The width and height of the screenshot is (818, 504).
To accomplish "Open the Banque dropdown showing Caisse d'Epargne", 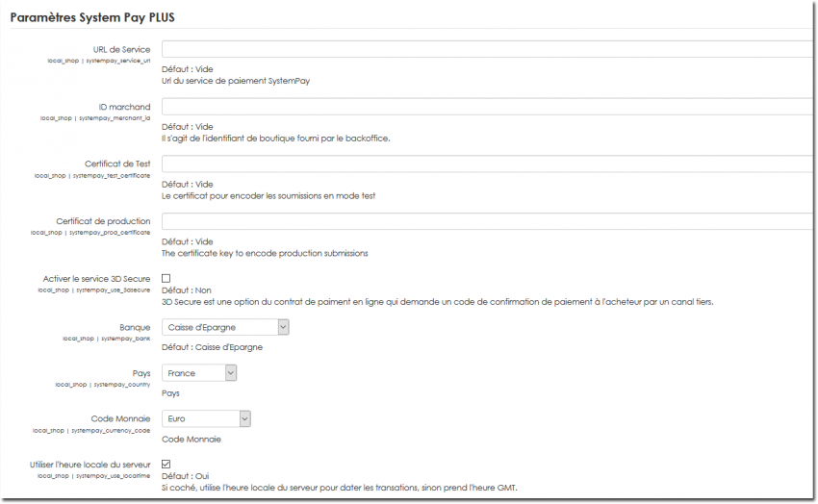I will (225, 327).
